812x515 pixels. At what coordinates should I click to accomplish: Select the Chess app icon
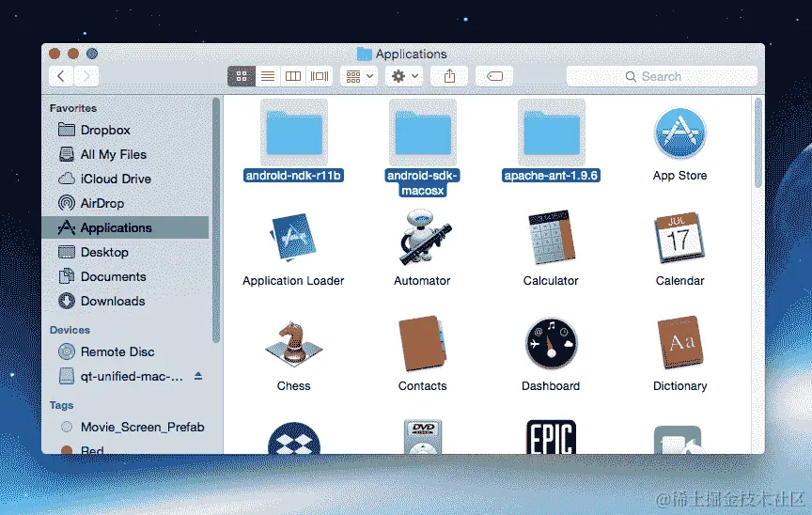293,344
